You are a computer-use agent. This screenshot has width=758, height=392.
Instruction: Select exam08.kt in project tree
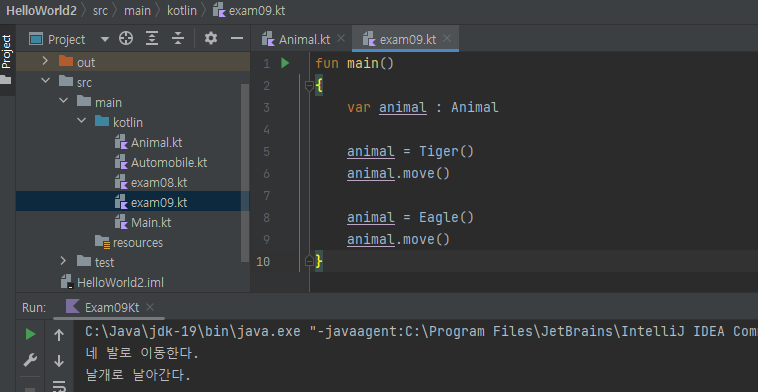(x=150, y=183)
